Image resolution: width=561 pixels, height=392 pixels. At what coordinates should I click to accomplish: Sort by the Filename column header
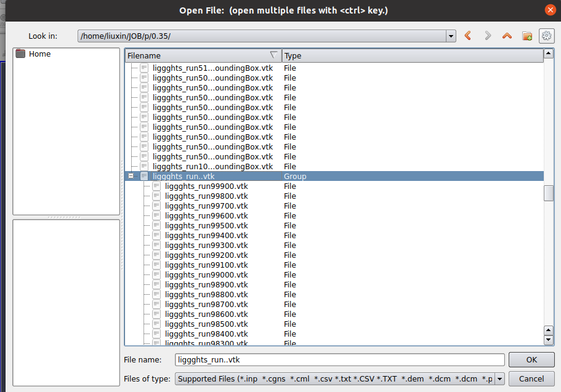pos(203,55)
